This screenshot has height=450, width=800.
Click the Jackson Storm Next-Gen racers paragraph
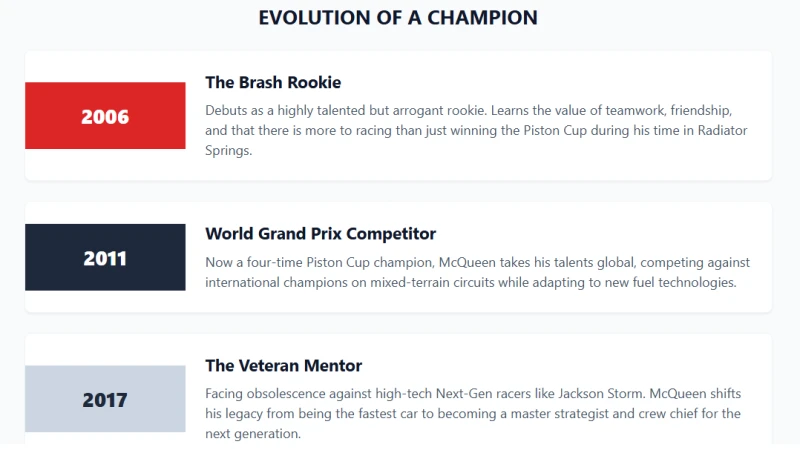(473, 413)
